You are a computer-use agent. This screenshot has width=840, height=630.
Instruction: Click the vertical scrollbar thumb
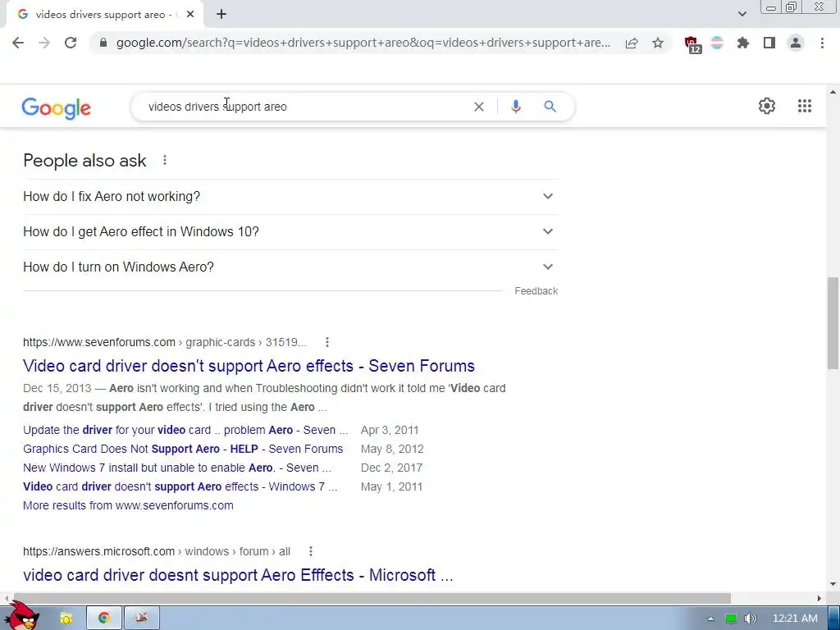point(833,323)
